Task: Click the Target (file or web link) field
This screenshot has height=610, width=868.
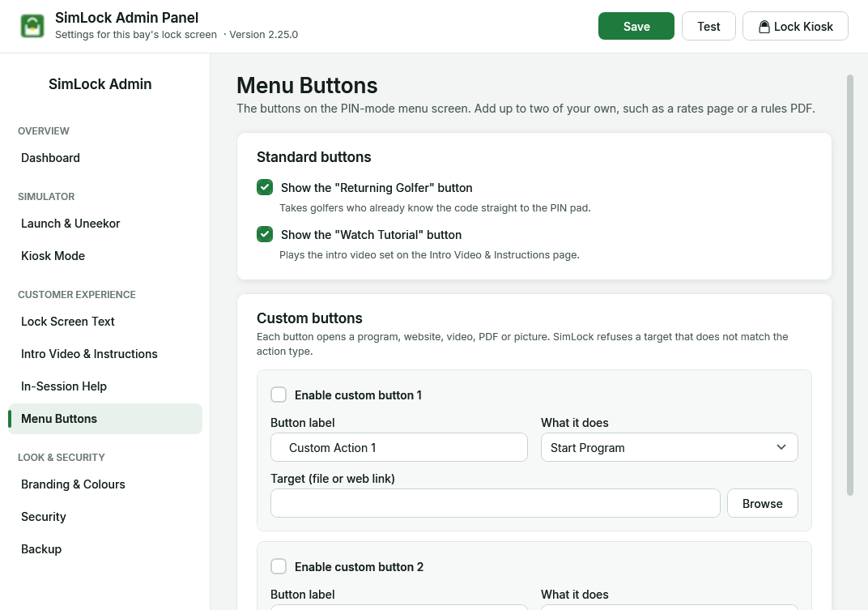Action: tap(495, 503)
